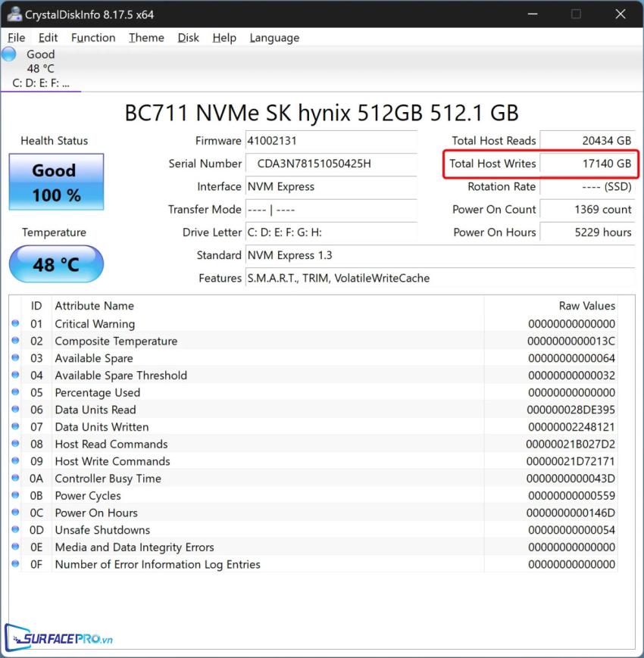Open the Function menu
Screen dimensions: 644x658
(x=93, y=38)
